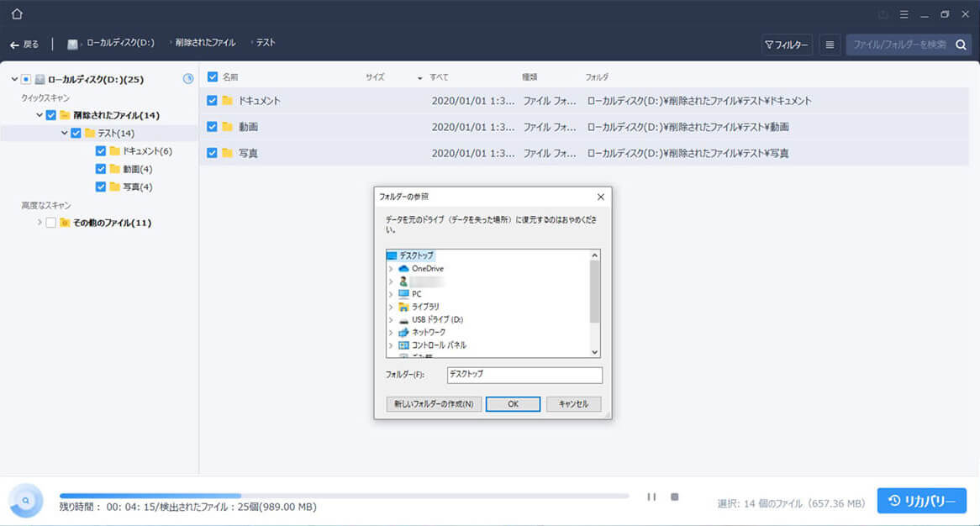Confirm folder selection with OK button
This screenshot has width=980, height=526.
pos(512,404)
